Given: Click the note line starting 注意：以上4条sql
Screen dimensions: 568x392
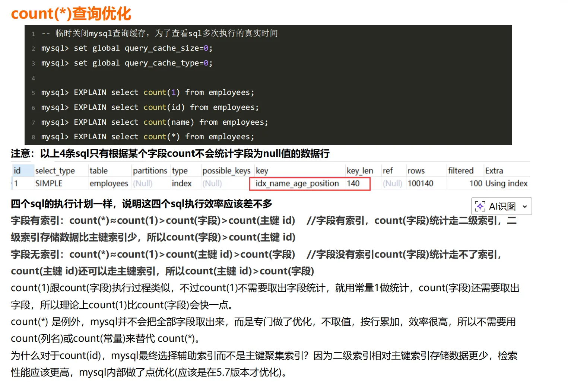Looking at the screenshot, I should (170, 153).
